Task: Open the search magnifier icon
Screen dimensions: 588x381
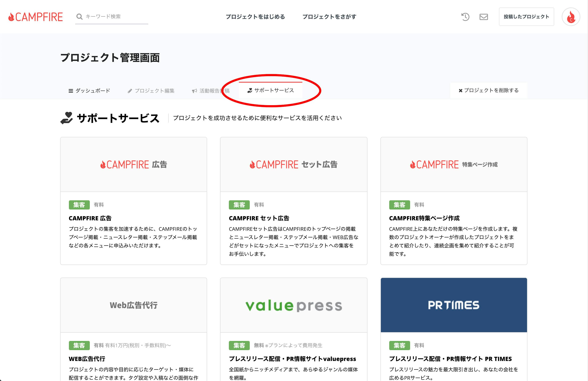Action: (x=79, y=16)
